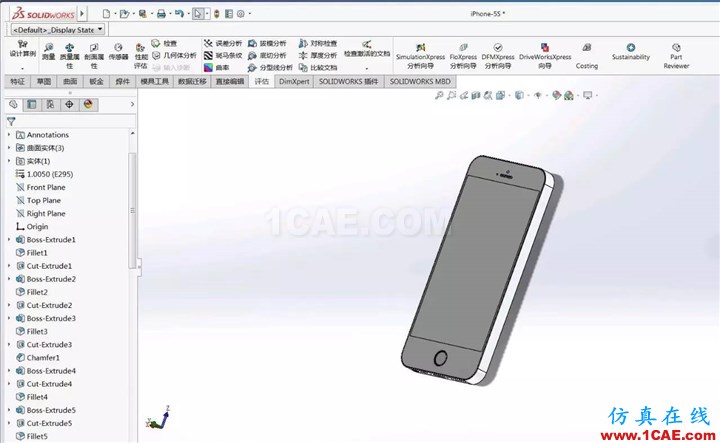The image size is (720, 443).
Task: Click the Rebuild traffic light icon
Action: tap(217, 14)
